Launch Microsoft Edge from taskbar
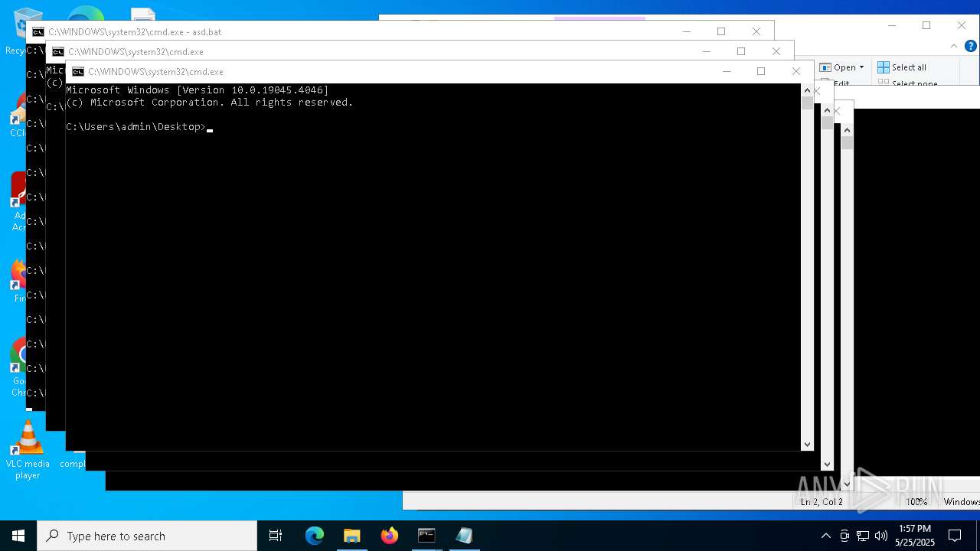Screen dimensions: 980x551 point(315,536)
